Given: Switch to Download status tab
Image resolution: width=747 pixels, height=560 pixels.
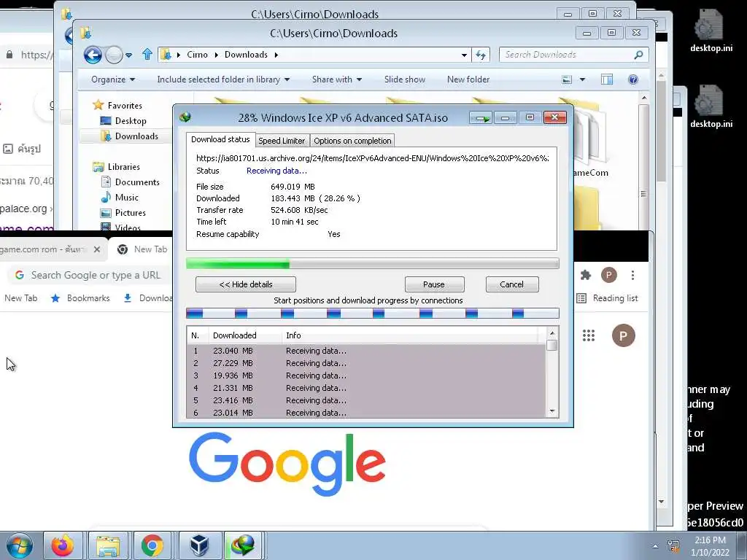Looking at the screenshot, I should click(220, 139).
